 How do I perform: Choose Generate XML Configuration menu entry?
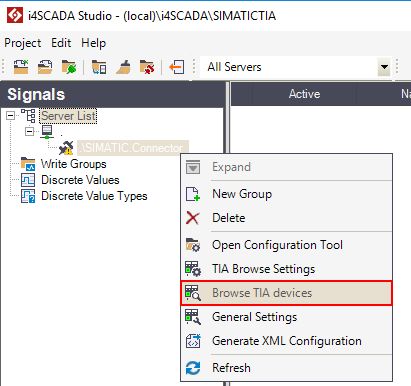287,341
